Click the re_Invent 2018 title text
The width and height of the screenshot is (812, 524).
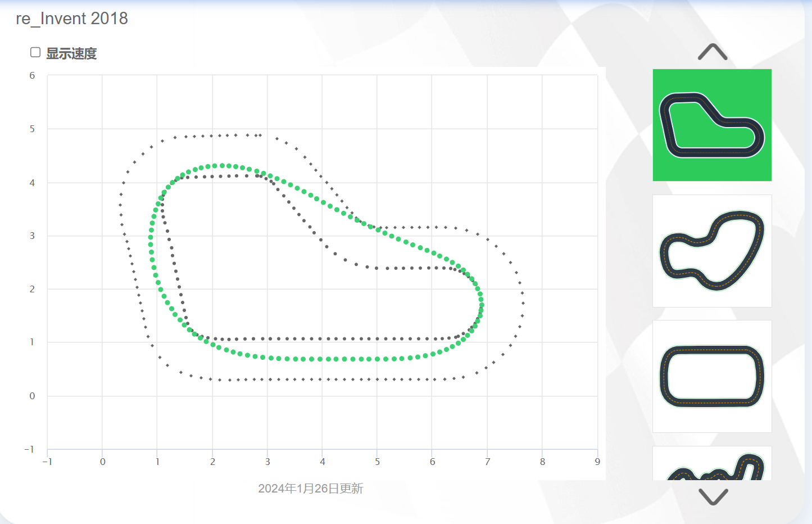coord(72,19)
